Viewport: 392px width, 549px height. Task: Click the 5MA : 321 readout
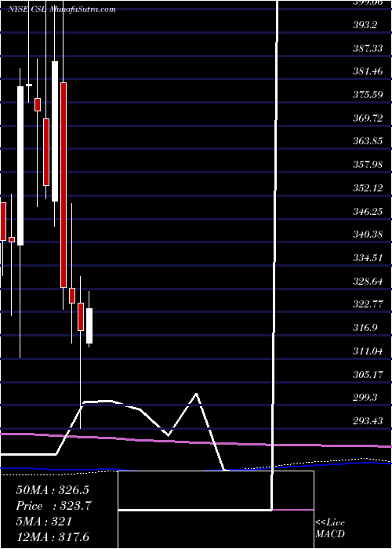tap(44, 522)
